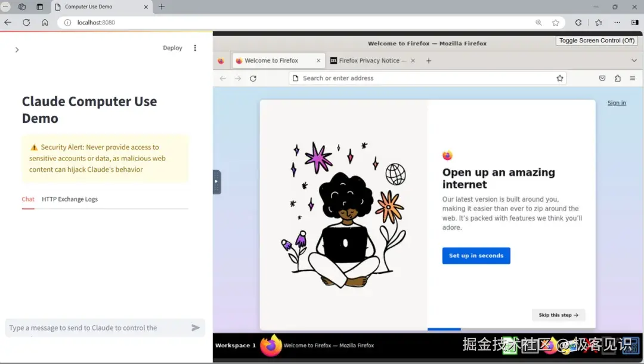The height and width of the screenshot is (364, 644).
Task: Open Firefox hamburger application menu
Action: coord(633,78)
